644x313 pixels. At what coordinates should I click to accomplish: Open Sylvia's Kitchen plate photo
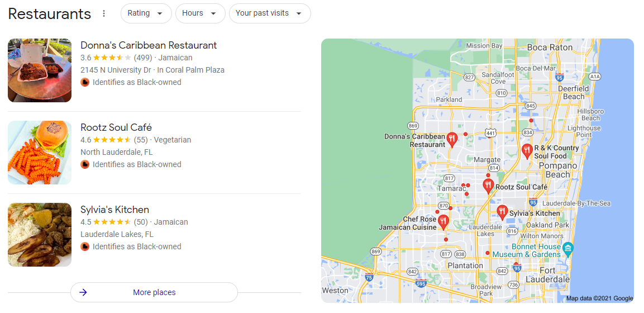coord(40,235)
